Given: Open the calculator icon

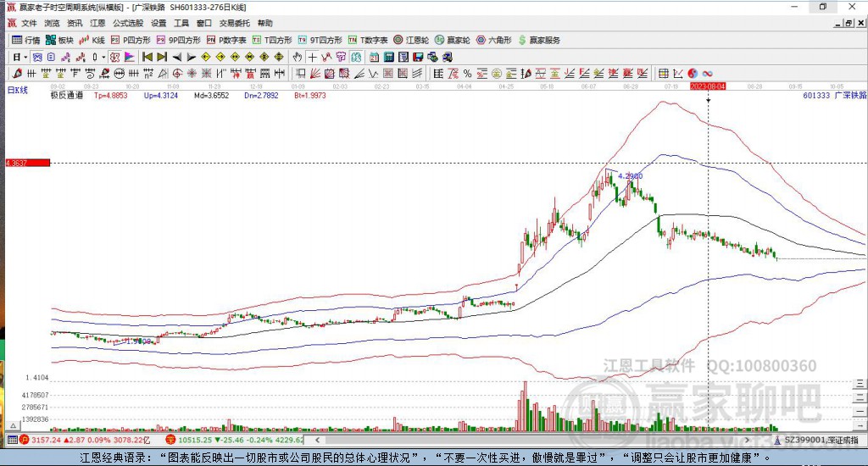Looking at the screenshot, I should 388,57.
